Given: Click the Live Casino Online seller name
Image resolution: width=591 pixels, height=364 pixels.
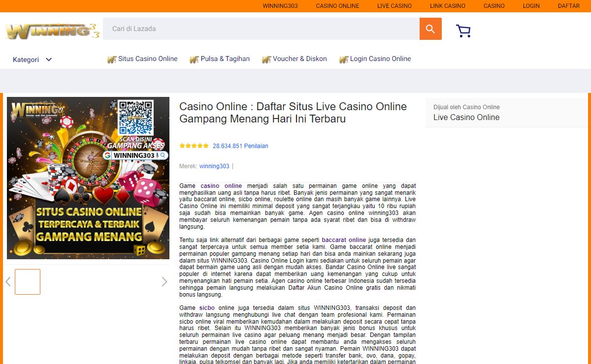Looking at the screenshot, I should point(466,118).
